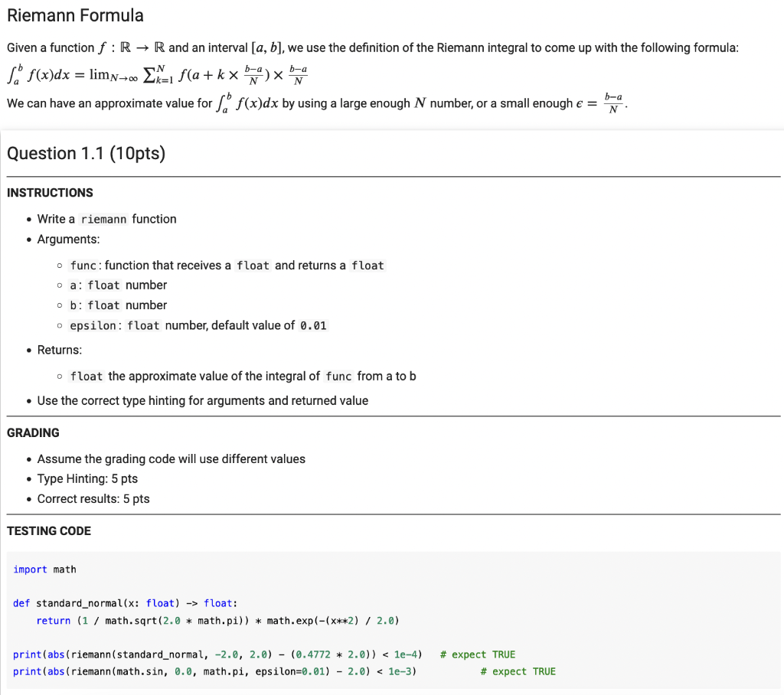Viewport: 784px width, 695px height.
Task: Click the TESTING CODE section label
Action: [48, 530]
